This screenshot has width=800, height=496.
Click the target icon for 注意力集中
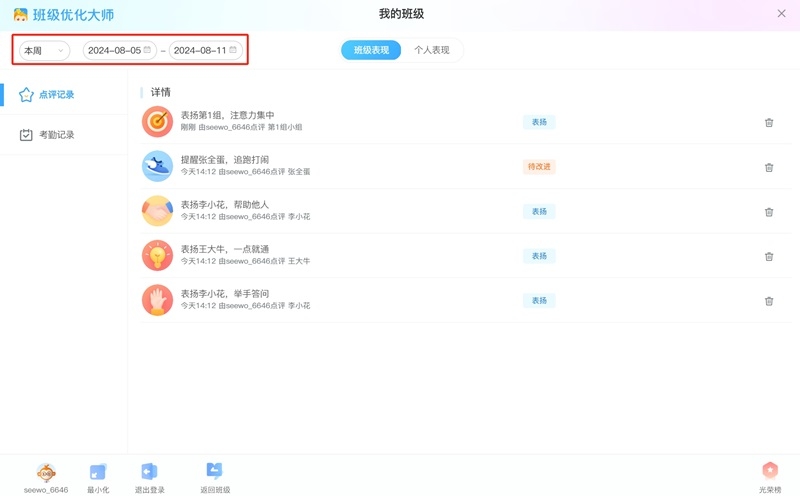click(157, 121)
